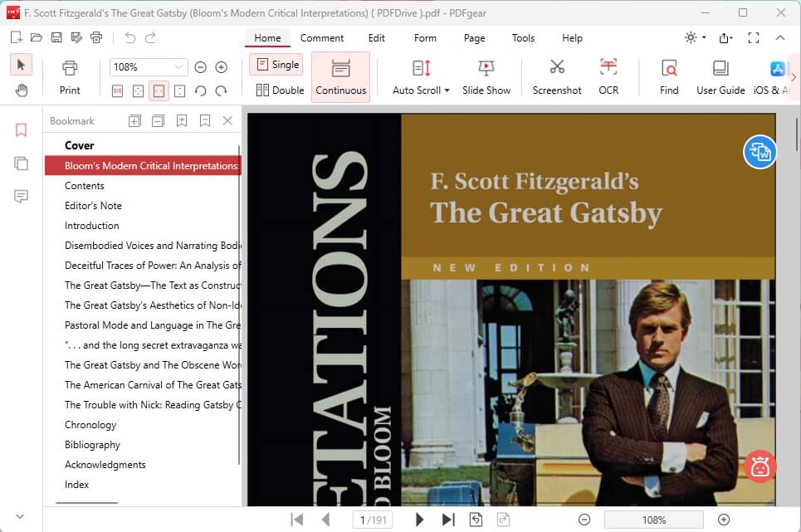801x532 pixels.
Task: Click the convert to Word floating icon
Action: pos(759,152)
